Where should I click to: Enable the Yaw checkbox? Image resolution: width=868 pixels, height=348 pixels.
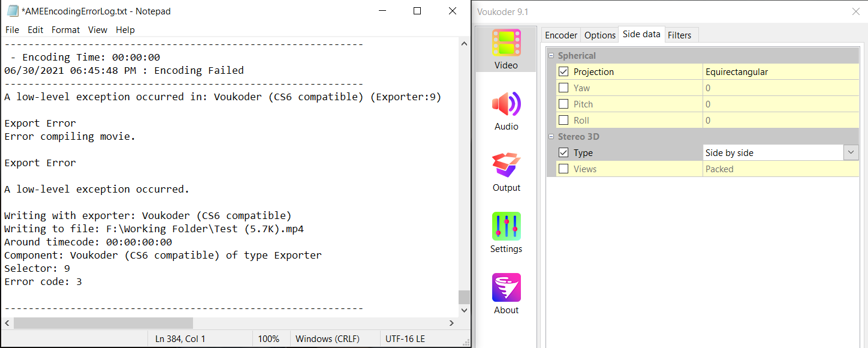[x=563, y=88]
